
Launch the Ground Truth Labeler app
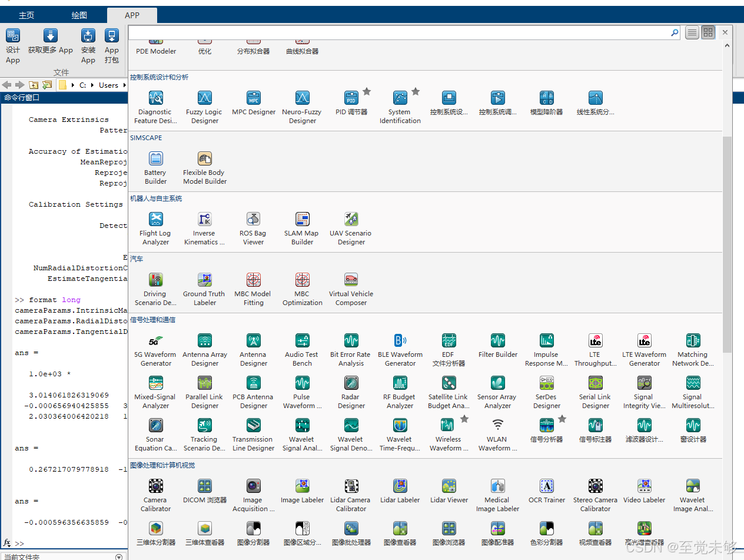[x=204, y=289]
